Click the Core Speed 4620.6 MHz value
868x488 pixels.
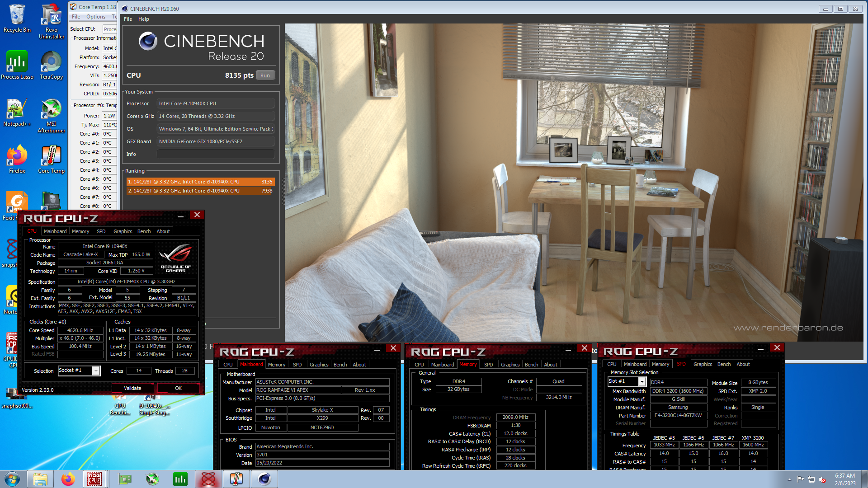tap(80, 330)
